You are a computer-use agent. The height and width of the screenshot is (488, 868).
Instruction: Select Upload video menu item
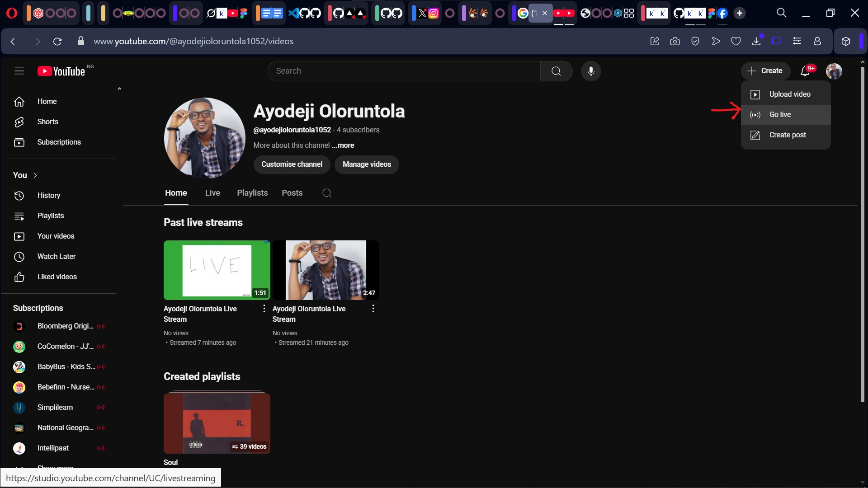click(x=789, y=94)
